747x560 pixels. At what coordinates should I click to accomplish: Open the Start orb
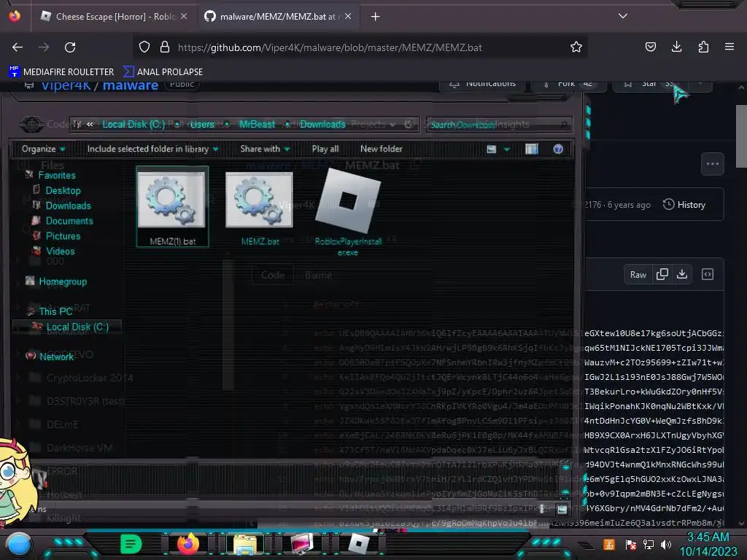19,544
